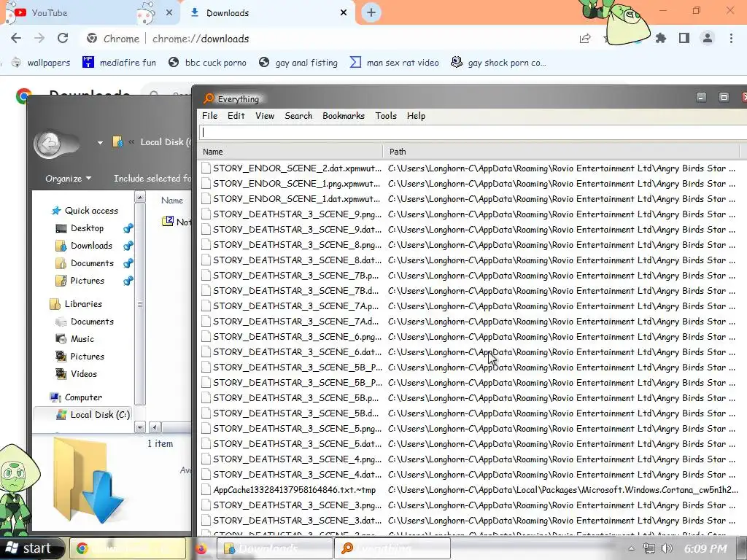747x560 pixels.
Task: Toggle Chrome's side panel icon
Action: pyautogui.click(x=684, y=38)
